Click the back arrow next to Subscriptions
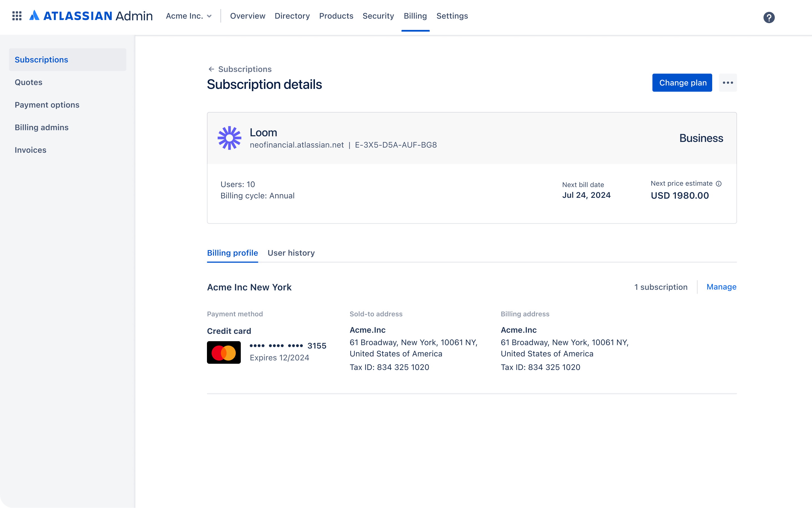Viewport: 812px width, 508px height. point(211,69)
